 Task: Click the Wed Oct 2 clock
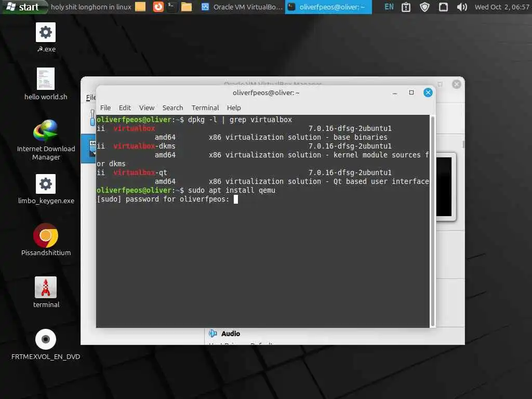(502, 7)
